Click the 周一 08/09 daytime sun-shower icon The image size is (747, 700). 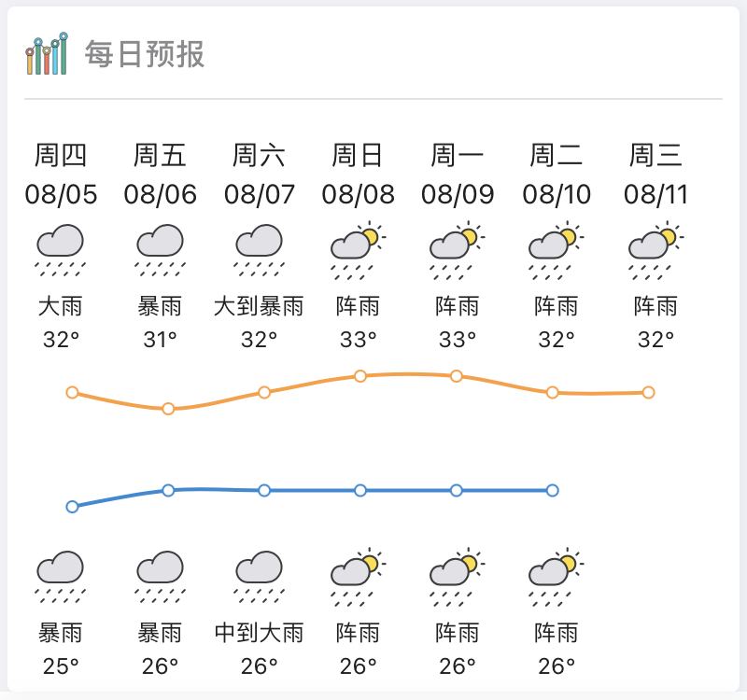(x=457, y=249)
